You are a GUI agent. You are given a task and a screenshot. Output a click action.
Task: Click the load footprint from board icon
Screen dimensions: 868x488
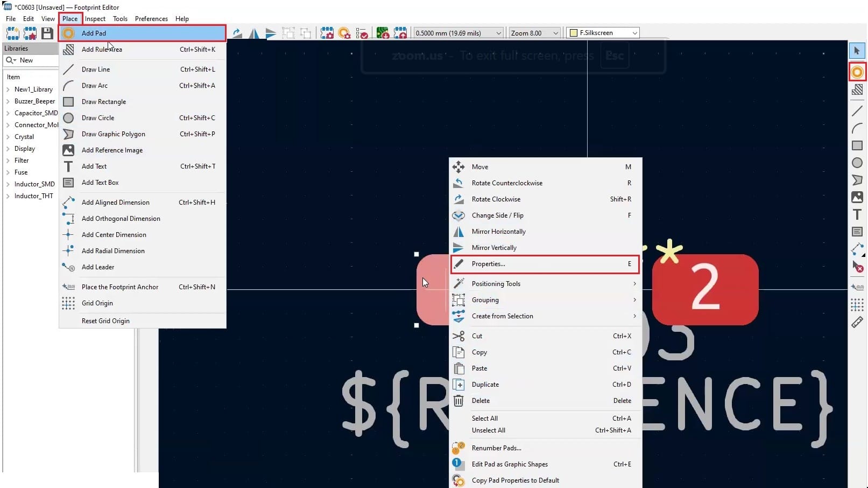point(383,33)
